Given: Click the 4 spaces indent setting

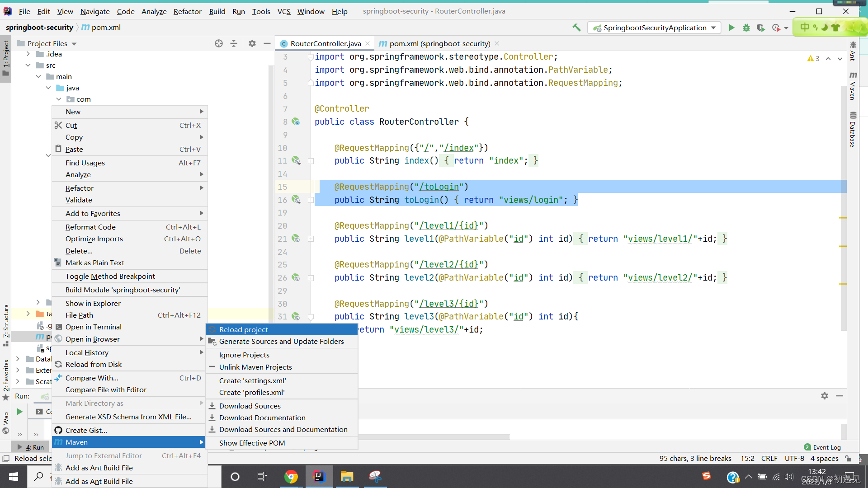Looking at the screenshot, I should tap(824, 458).
